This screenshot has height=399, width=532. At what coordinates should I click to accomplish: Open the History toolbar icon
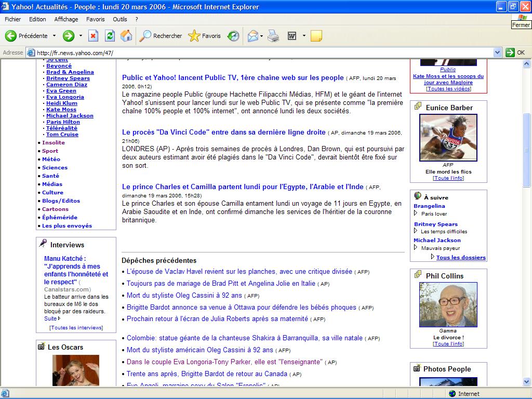(x=233, y=36)
